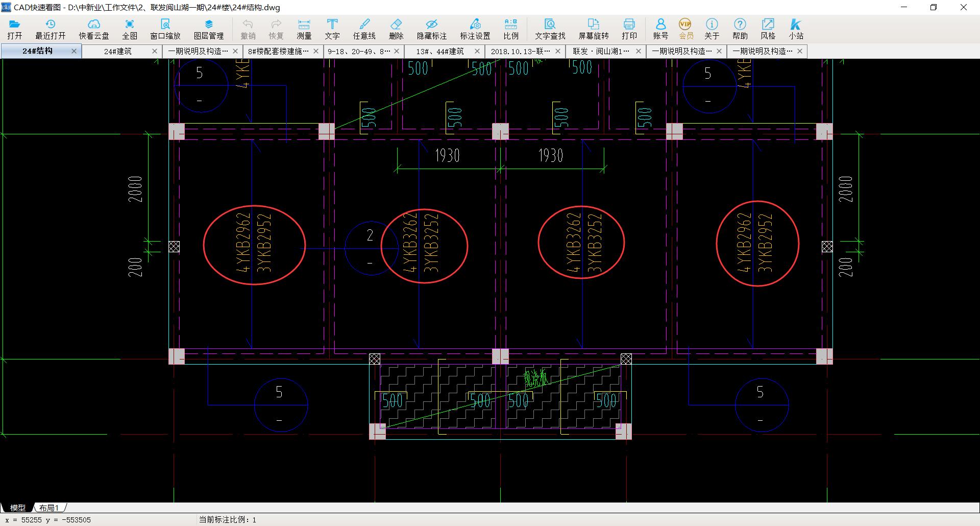Viewport: 980px width, 526px height.
Task: Open 帮助 help
Action: point(740,29)
